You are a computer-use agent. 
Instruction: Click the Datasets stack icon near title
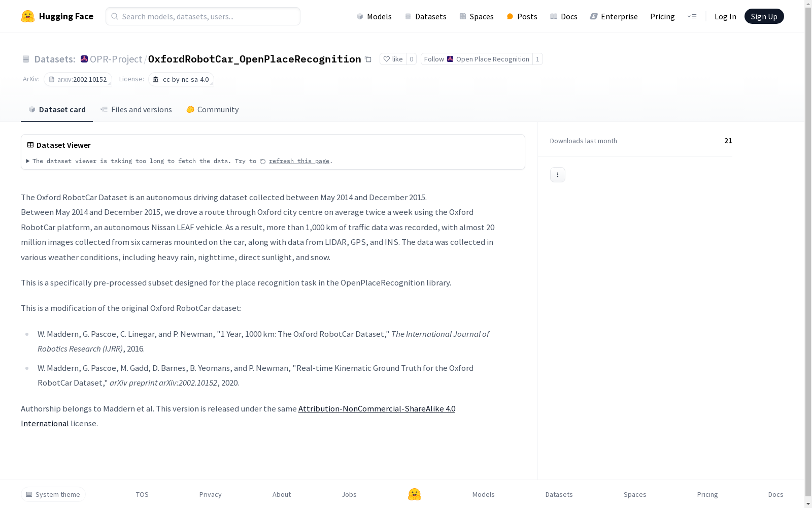(26, 59)
